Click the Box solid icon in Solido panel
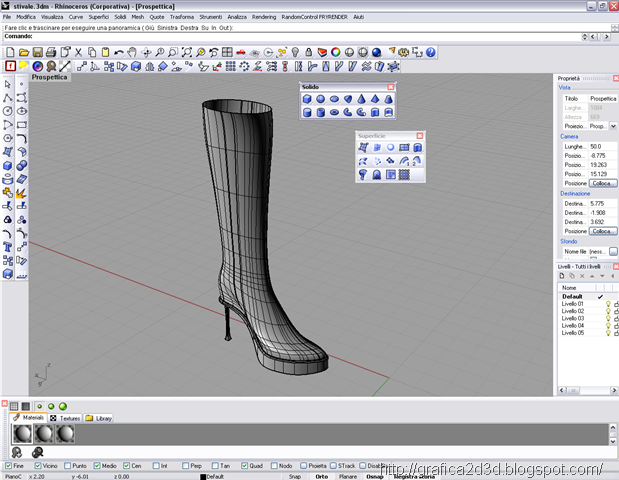Screen dimensions: 619x480 pos(307,99)
